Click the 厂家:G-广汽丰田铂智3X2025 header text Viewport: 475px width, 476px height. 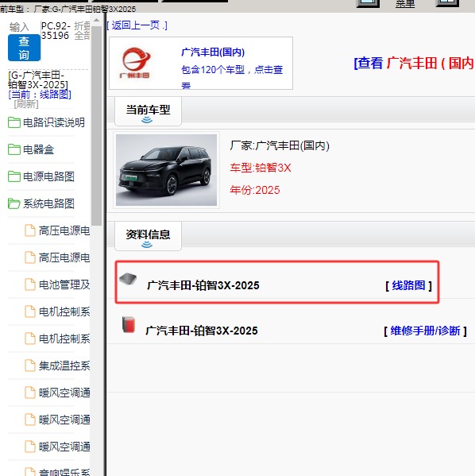pos(85,9)
